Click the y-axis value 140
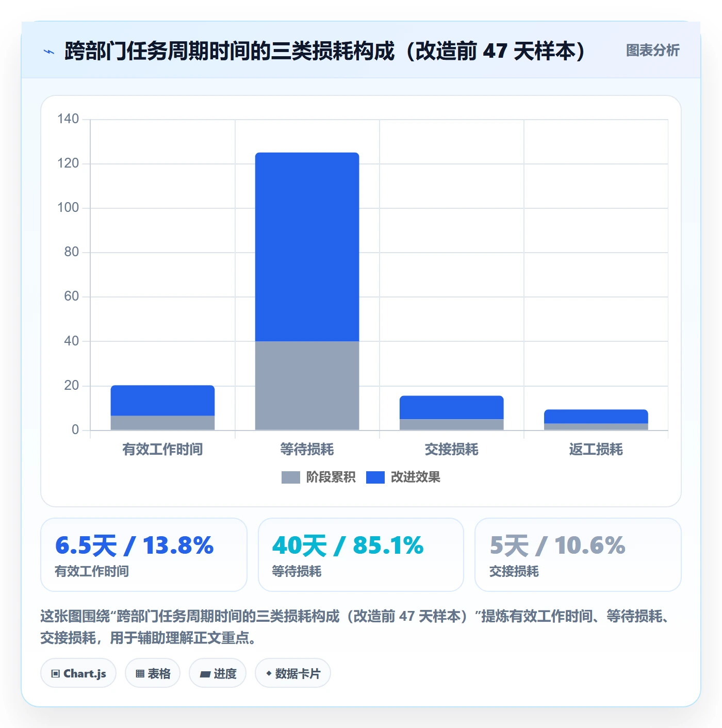 pos(68,119)
